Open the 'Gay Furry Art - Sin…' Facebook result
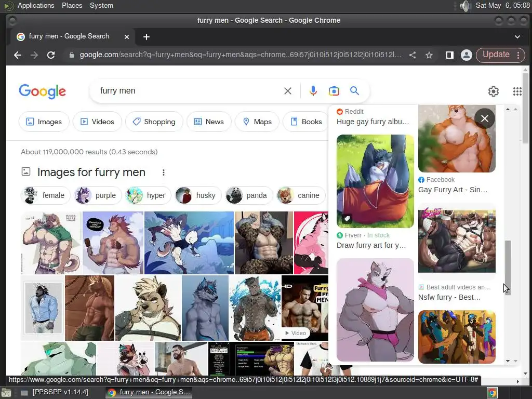 453,190
